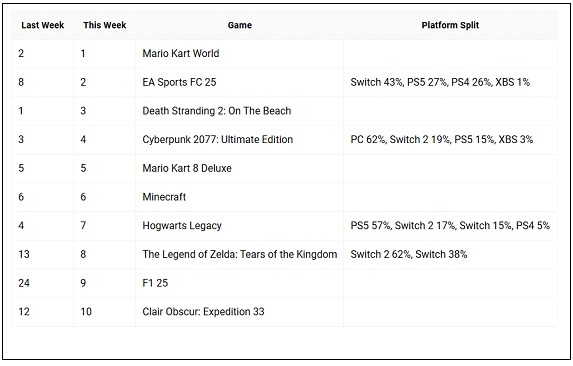573x366 pixels.
Task: Click EA Sports FC 25 entry
Action: 179,82
